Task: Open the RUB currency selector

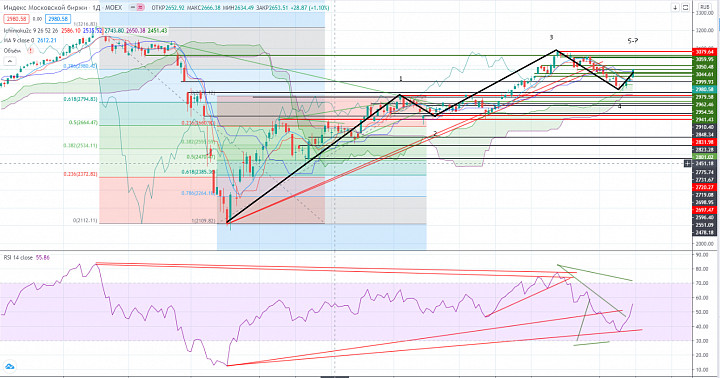Action: click(704, 7)
